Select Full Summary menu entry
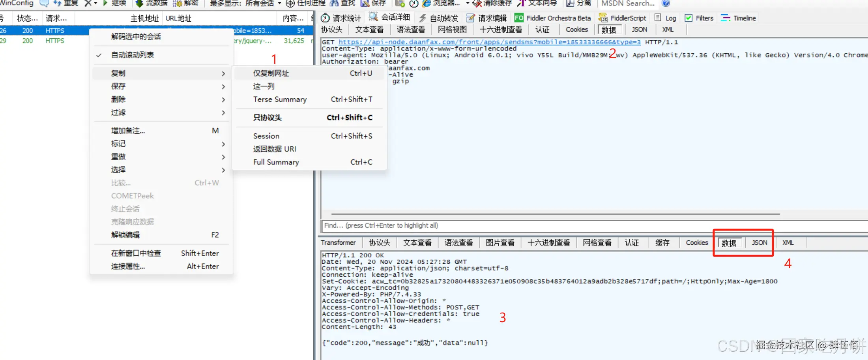Screen dimensions: 868x360 [x=309, y=162]
